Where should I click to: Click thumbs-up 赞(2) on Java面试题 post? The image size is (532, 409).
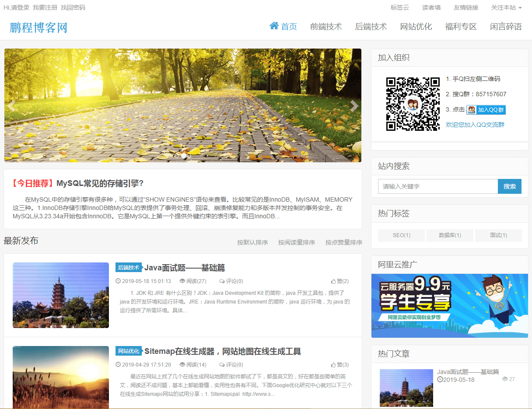tap(333, 281)
